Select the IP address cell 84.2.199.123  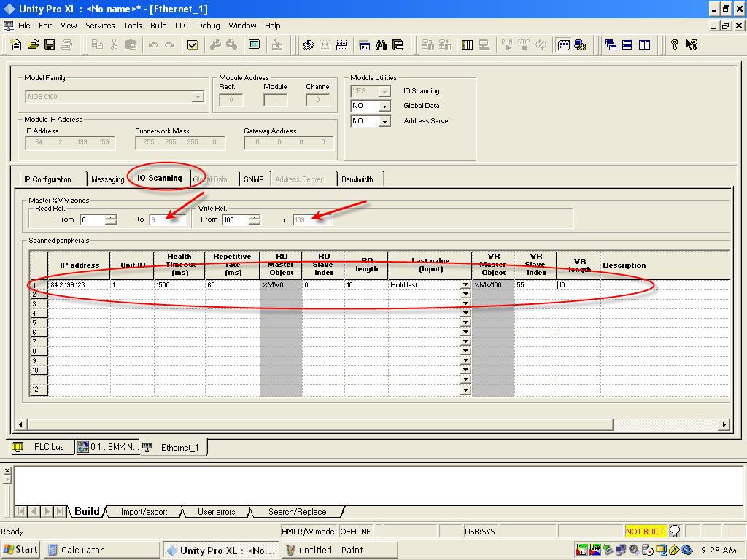point(79,285)
